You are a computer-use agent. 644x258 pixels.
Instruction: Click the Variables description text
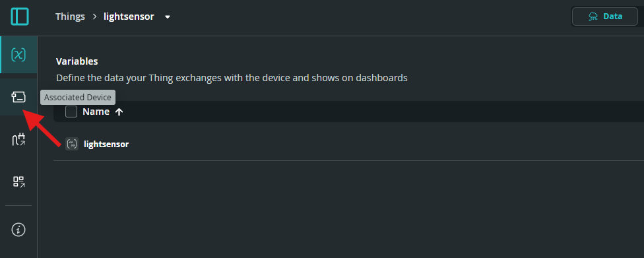click(232, 78)
